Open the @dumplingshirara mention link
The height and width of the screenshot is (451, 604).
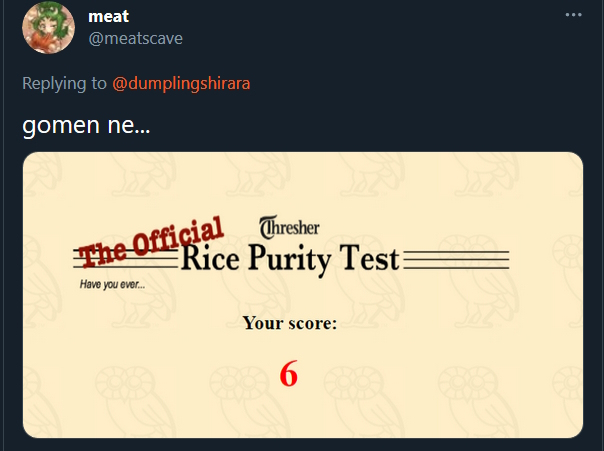181,83
